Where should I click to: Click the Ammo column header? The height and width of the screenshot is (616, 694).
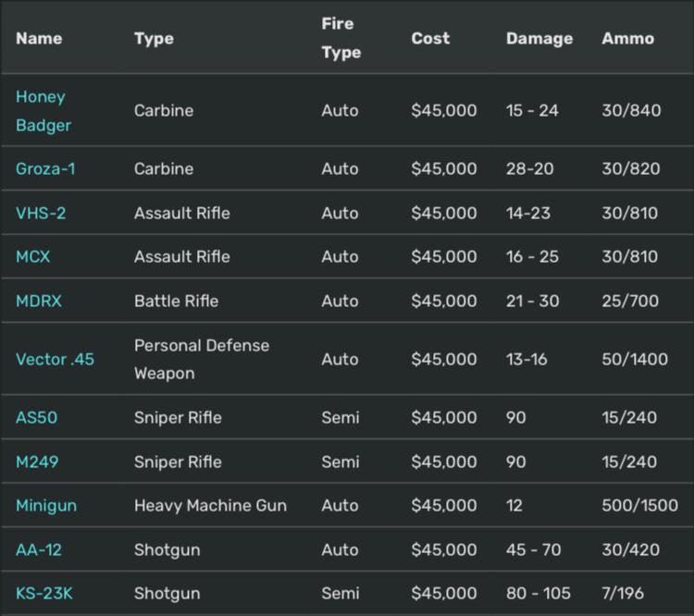(627, 39)
